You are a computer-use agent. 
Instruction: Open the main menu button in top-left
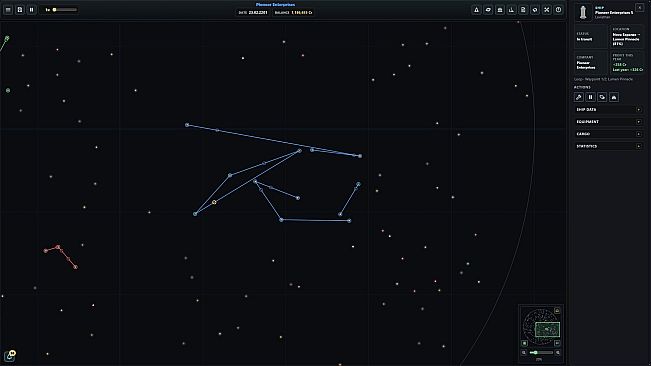[x=8, y=10]
